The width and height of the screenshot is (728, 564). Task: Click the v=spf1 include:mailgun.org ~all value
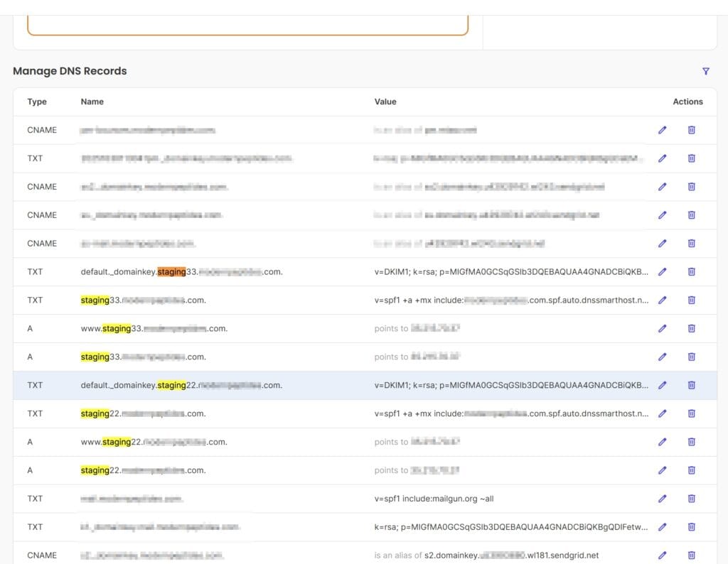point(434,499)
